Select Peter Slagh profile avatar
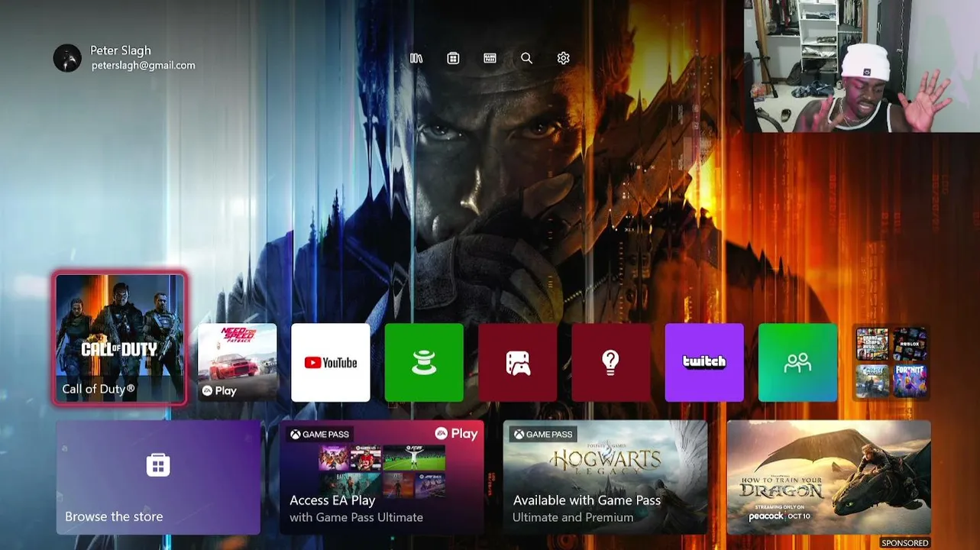This screenshot has width=980, height=550. (x=67, y=58)
